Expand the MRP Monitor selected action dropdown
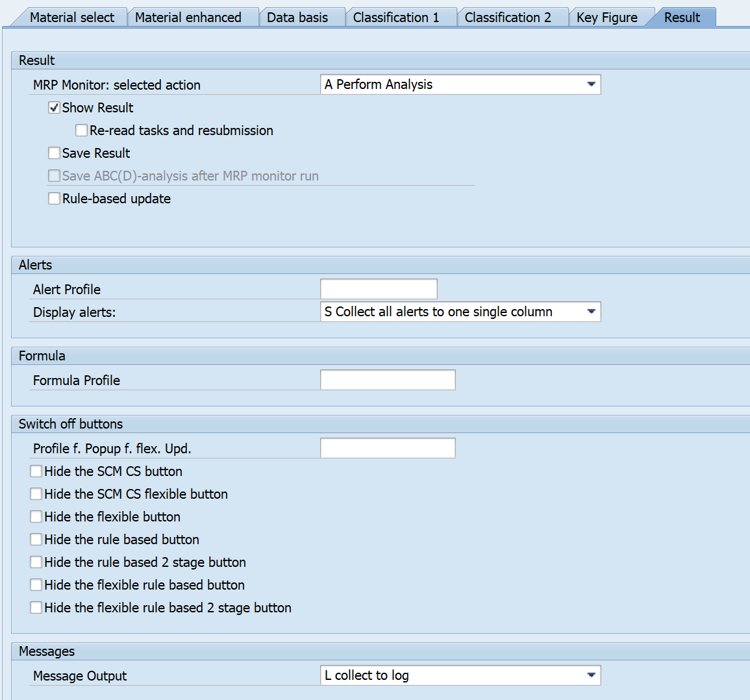750x700 pixels. tap(590, 84)
